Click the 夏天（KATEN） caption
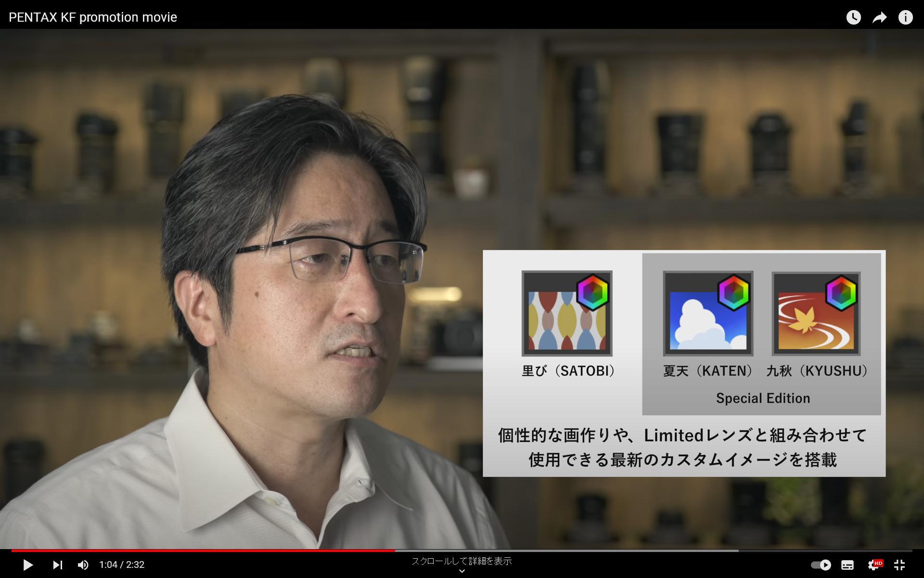This screenshot has height=578, width=924. pyautogui.click(x=707, y=371)
